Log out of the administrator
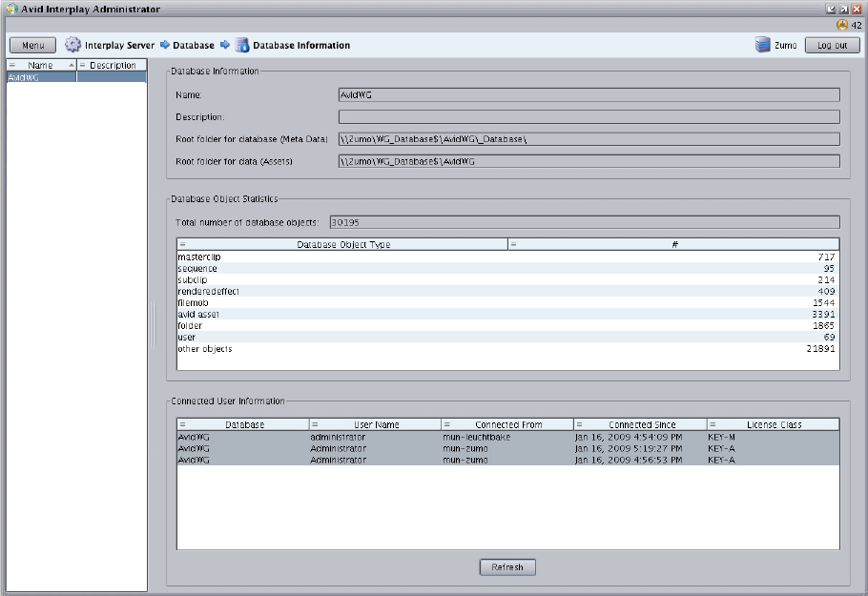Viewport: 868px width, 596px height. (832, 46)
